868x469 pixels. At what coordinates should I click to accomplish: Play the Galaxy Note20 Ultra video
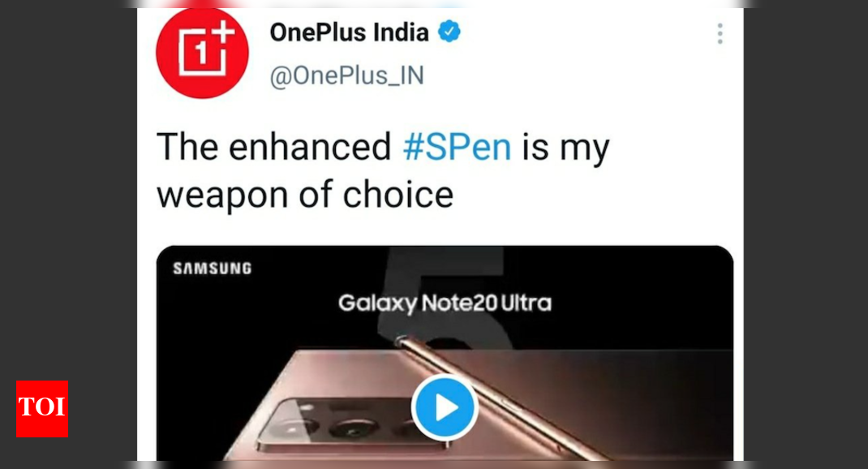445,407
